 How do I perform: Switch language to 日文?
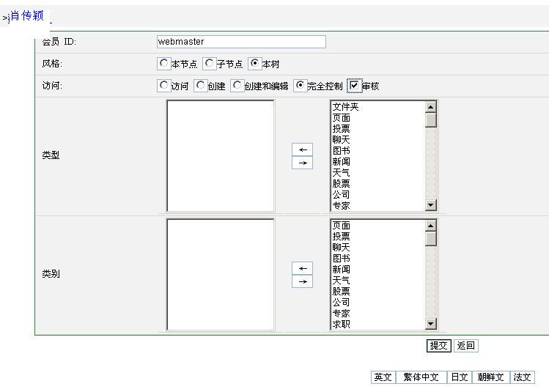(459, 377)
